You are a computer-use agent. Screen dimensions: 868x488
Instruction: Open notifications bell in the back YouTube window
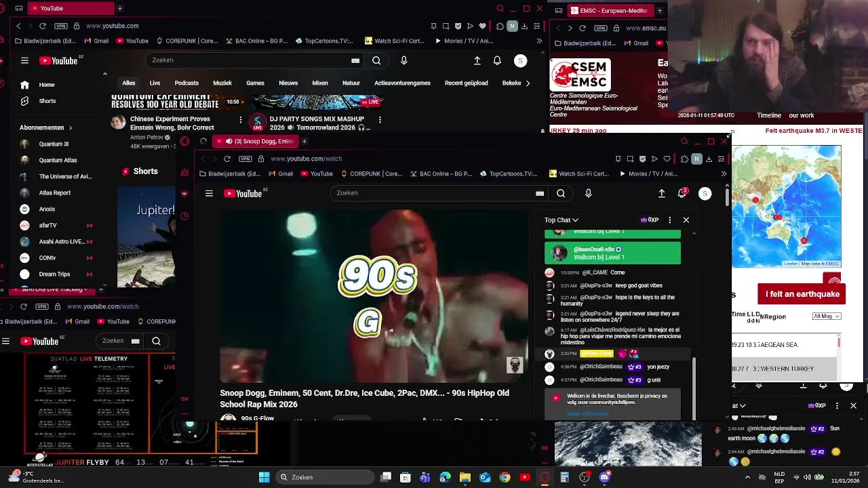[x=497, y=60]
